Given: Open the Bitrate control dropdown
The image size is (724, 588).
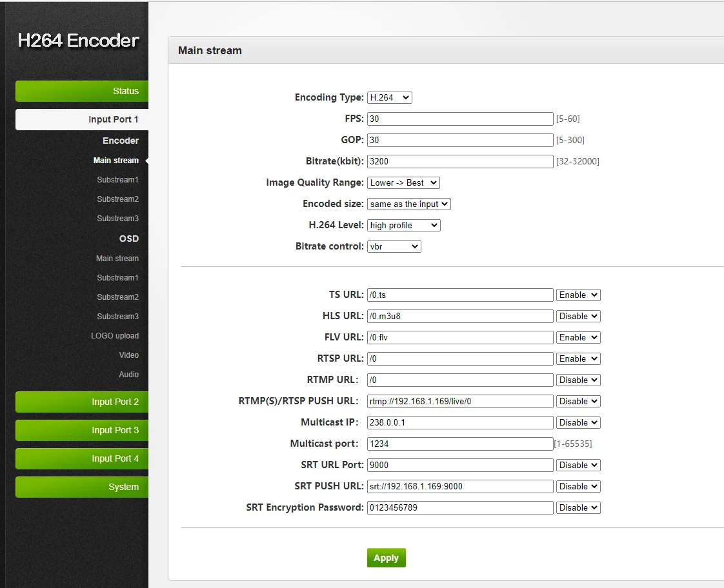Looking at the screenshot, I should 394,246.
